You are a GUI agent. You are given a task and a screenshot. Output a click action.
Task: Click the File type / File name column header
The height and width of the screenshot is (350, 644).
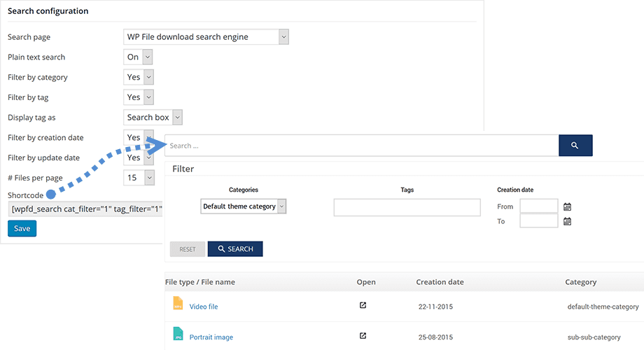click(200, 282)
